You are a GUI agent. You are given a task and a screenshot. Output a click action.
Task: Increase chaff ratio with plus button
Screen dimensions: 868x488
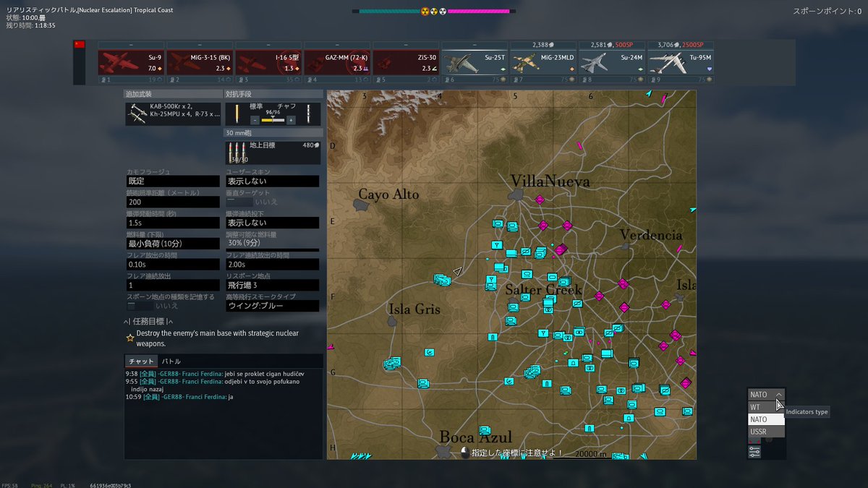tap(291, 119)
